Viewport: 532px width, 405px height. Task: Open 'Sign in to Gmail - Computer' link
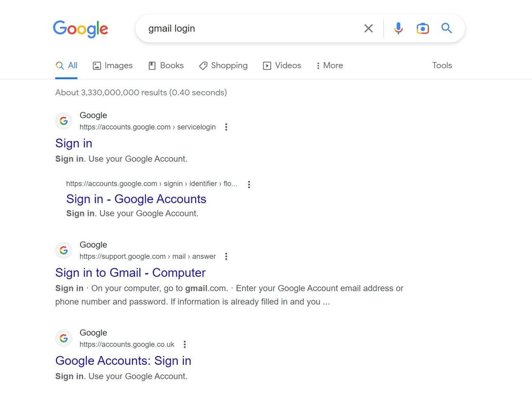pos(130,273)
